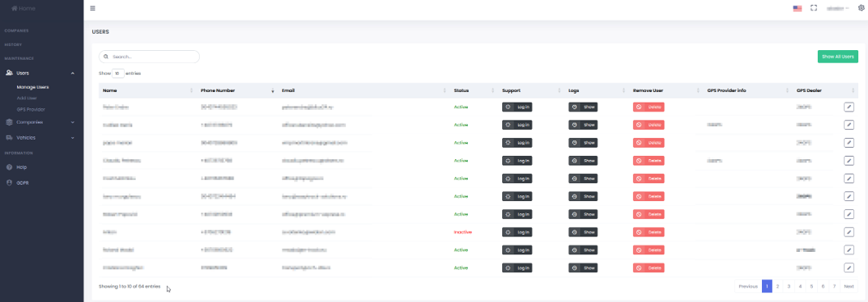Sort table by Remove User column
868x302 pixels.
(x=666, y=90)
